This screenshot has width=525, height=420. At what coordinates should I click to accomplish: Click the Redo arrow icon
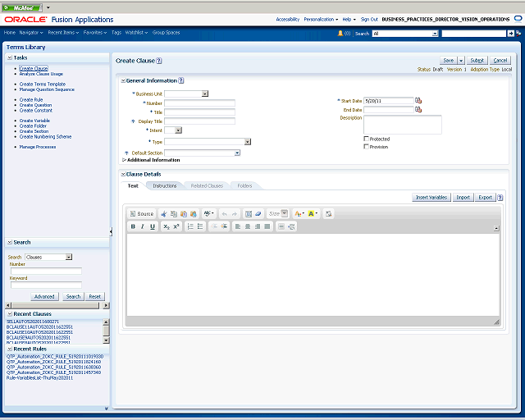tap(235, 213)
